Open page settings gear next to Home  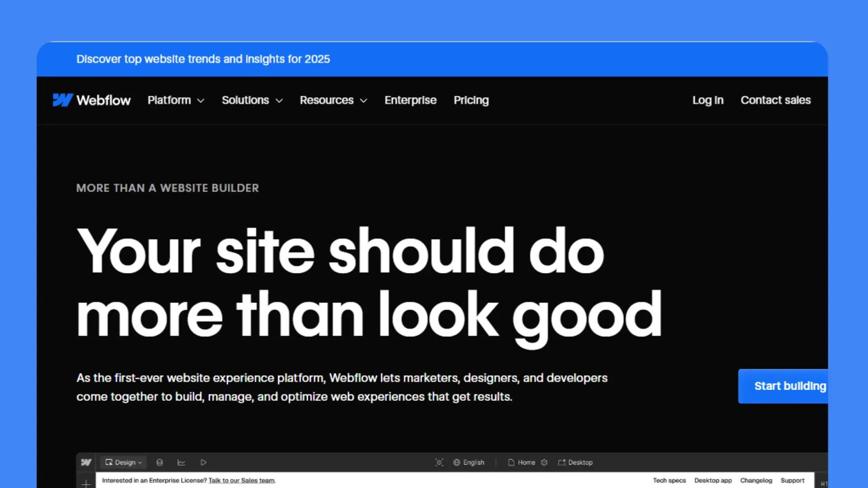coord(544,462)
